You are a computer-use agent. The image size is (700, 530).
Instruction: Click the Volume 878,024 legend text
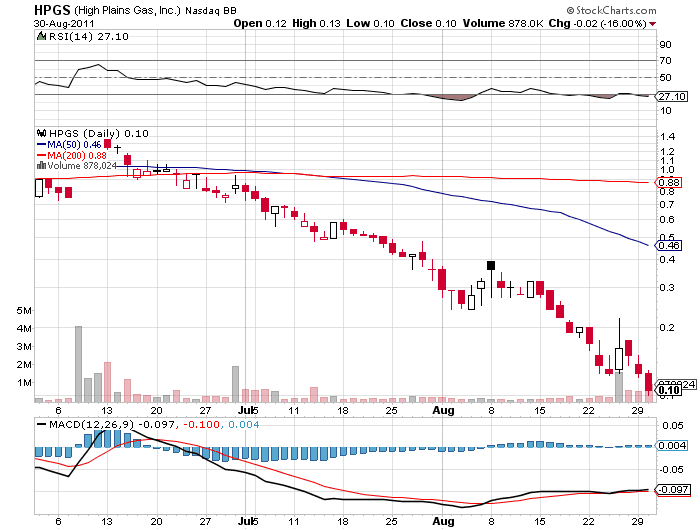pyautogui.click(x=82, y=166)
